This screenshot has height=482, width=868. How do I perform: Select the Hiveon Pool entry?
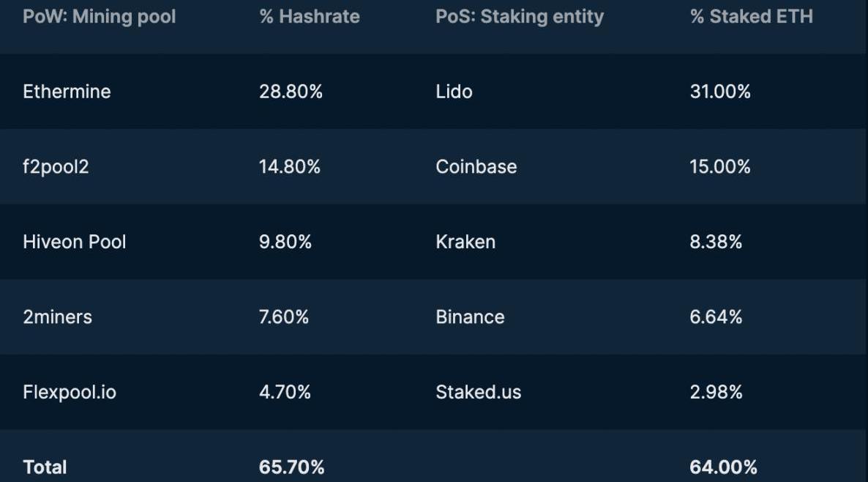(x=74, y=242)
